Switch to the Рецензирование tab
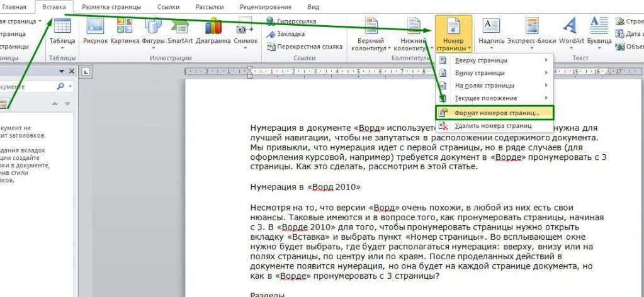Screen dimensions: 644x297 [266, 6]
